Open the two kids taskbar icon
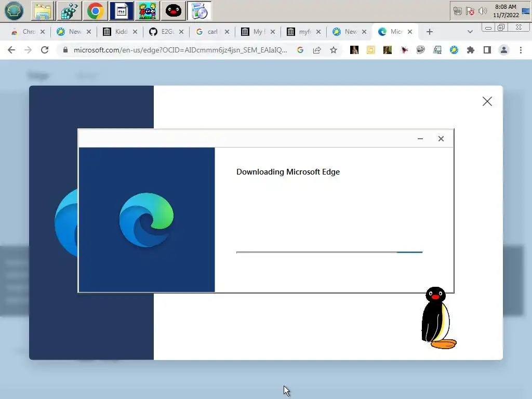 pos(147,11)
